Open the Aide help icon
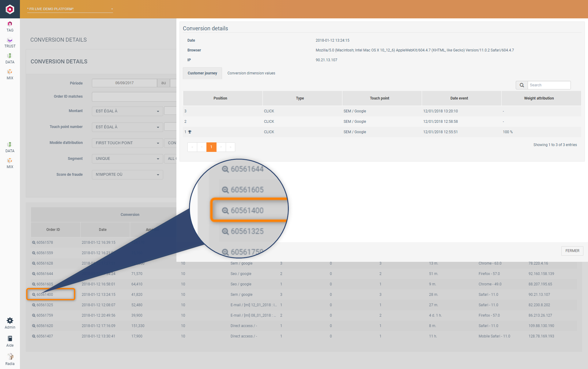Viewport: 588px width, 369px height. (10, 339)
